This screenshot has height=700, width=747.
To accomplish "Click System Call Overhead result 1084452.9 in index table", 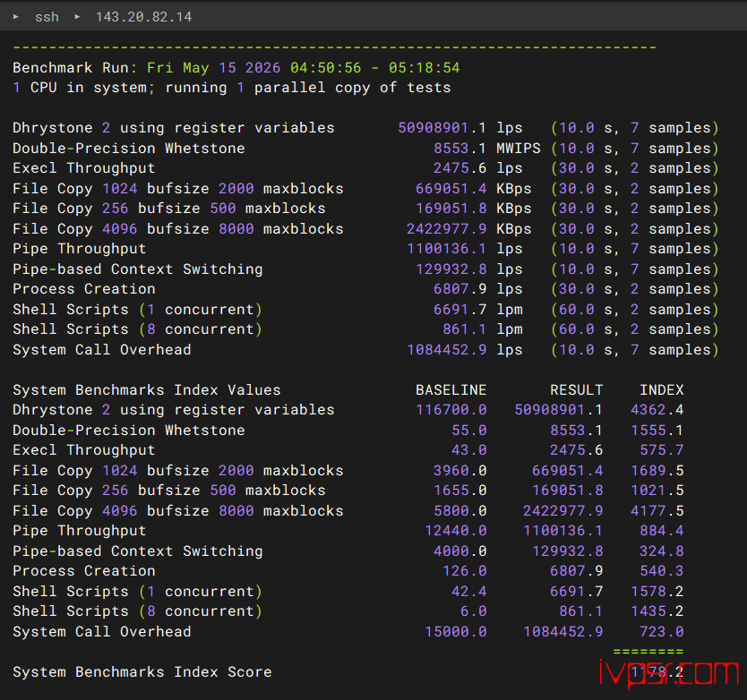I will pyautogui.click(x=563, y=632).
